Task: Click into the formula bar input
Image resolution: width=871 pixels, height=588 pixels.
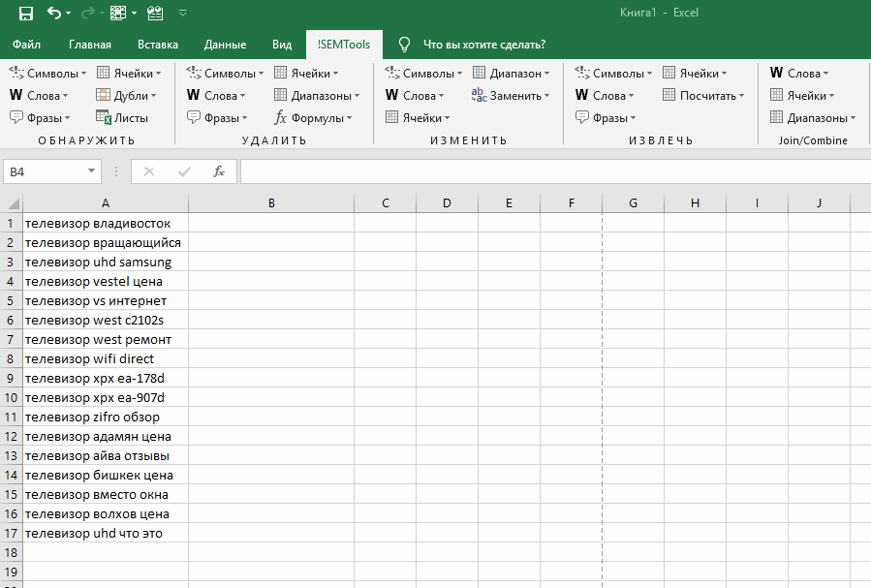Action: point(555,171)
